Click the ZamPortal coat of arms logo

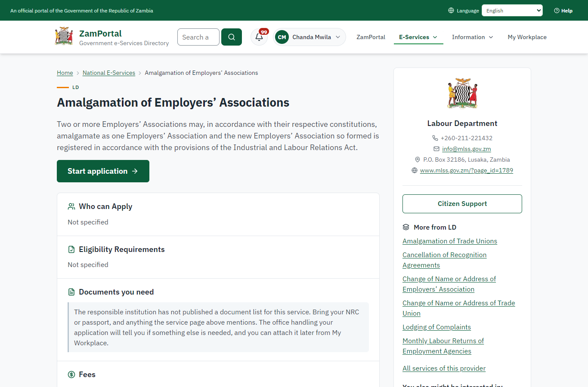64,37
